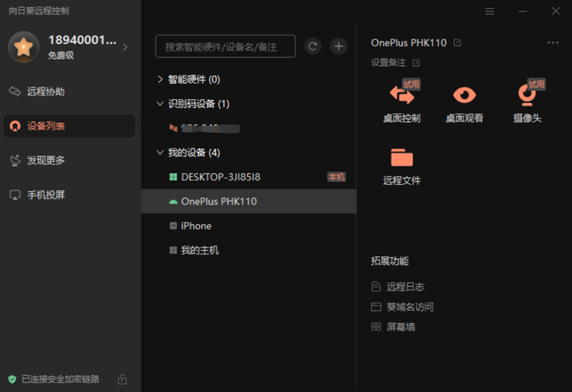Open more options for OnePlus PHK110

552,43
